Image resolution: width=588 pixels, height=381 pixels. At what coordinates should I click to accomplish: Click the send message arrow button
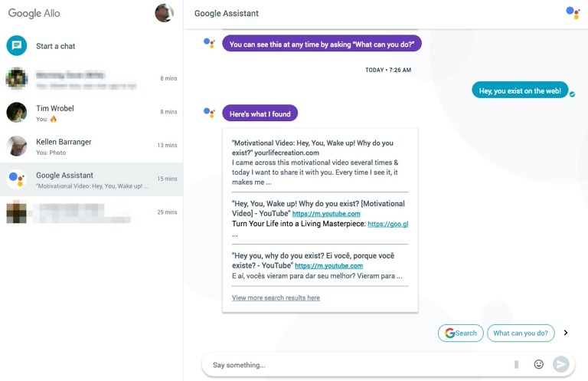[561, 364]
